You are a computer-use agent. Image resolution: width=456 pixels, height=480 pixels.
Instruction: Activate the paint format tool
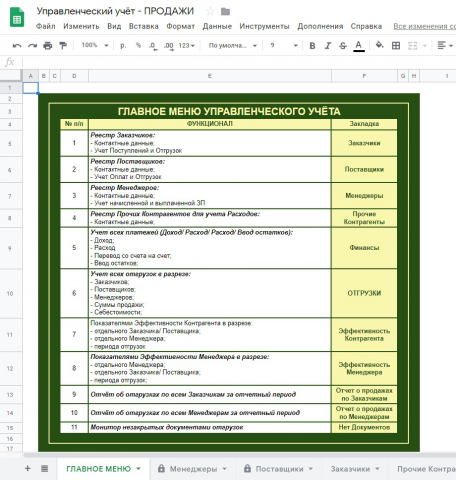(63, 46)
